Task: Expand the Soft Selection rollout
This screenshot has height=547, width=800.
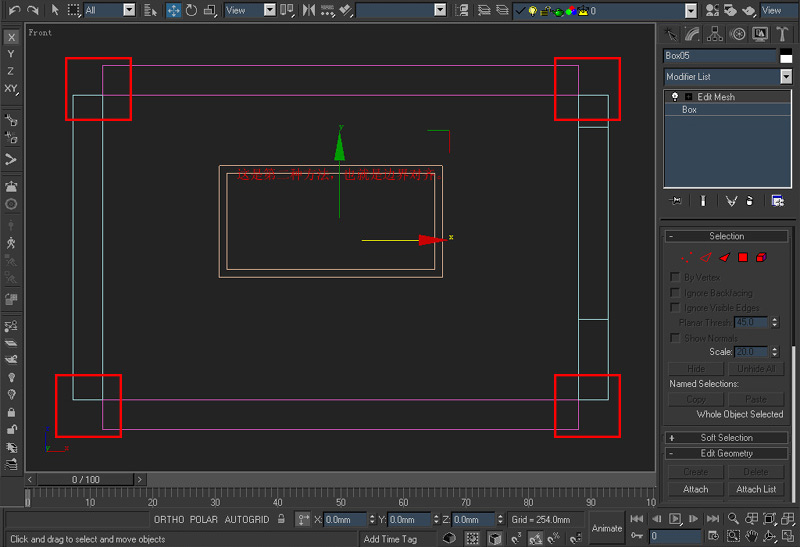Action: pos(727,437)
